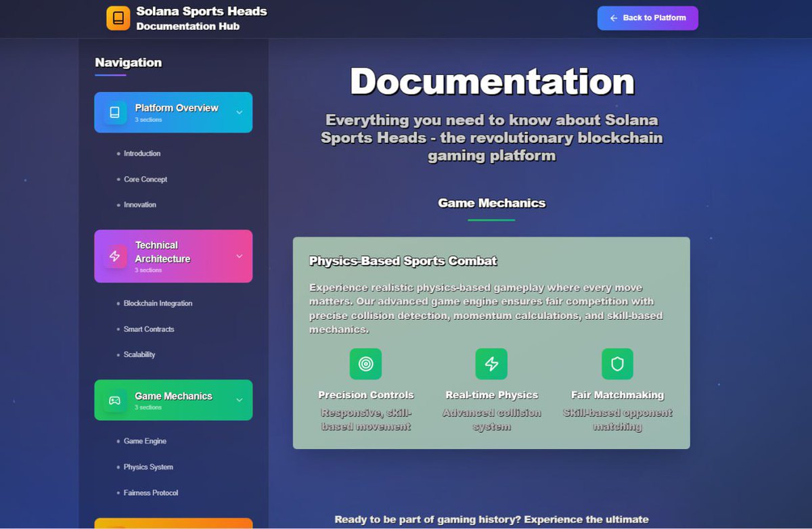Open the Fairness Protocol section link
812x529 pixels.
click(151, 493)
